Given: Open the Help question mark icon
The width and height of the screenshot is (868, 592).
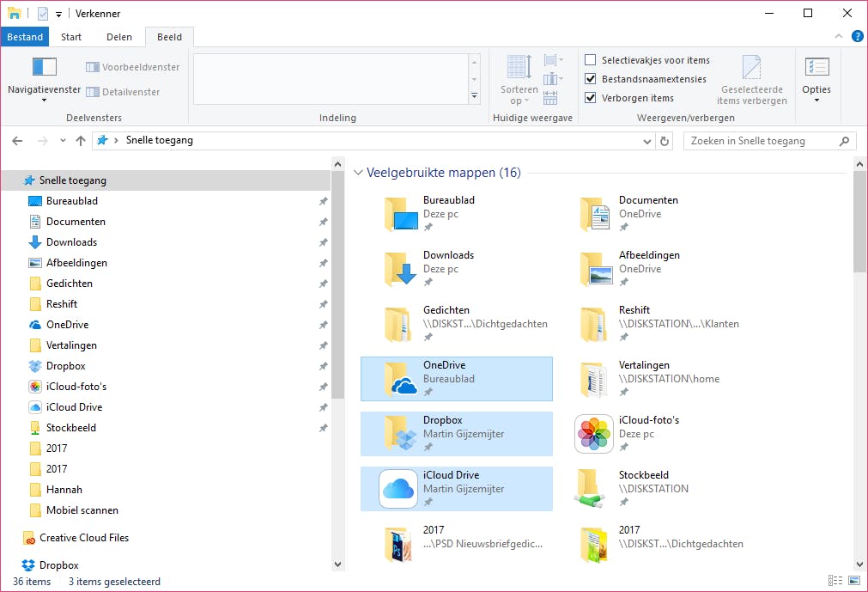Looking at the screenshot, I should tap(857, 37).
